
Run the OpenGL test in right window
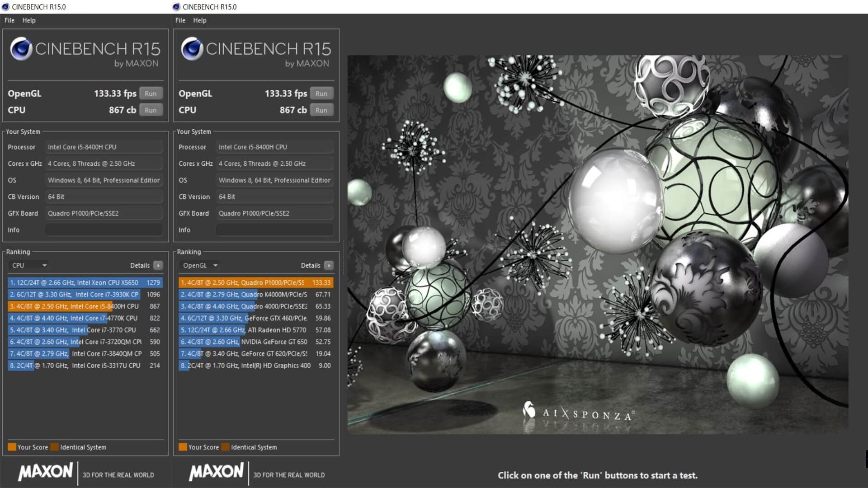321,94
